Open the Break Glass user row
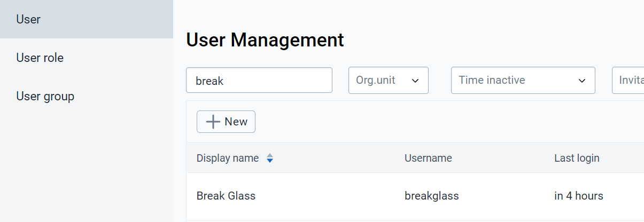Image resolution: width=644 pixels, height=222 pixels. pyautogui.click(x=415, y=196)
